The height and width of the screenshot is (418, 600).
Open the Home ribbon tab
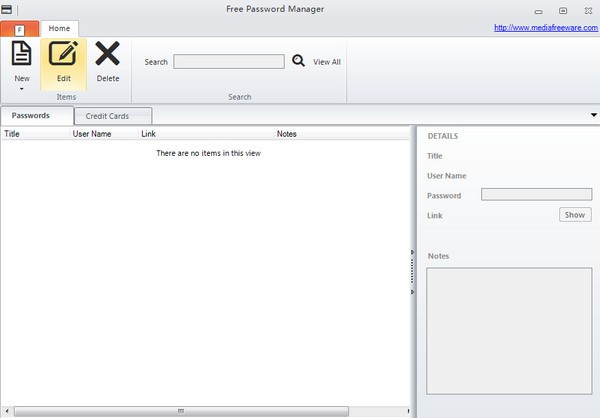tap(59, 28)
